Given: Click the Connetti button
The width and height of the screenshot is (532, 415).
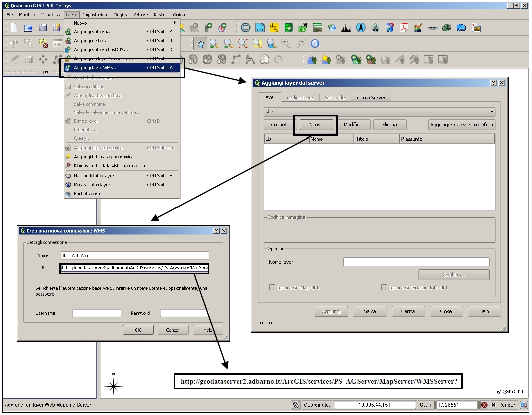Looking at the screenshot, I should [280, 124].
